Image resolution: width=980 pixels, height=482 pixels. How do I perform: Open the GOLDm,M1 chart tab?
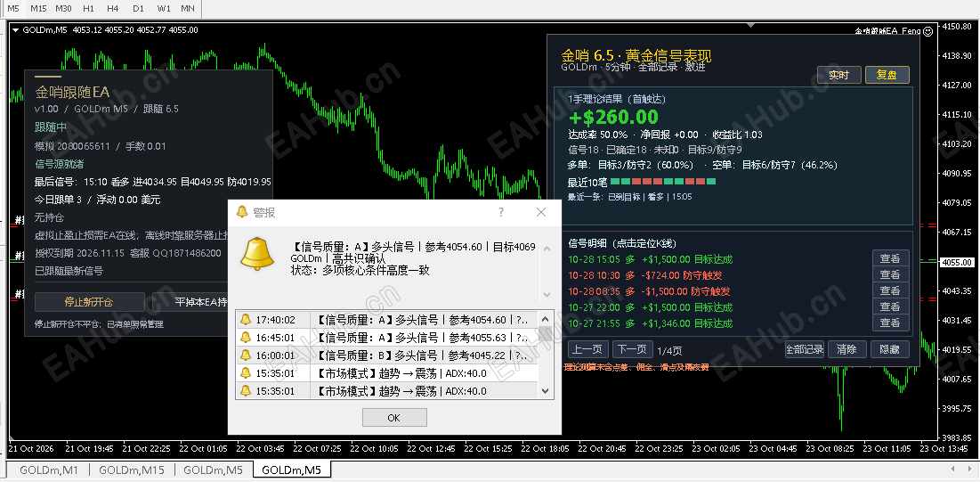coord(49,470)
